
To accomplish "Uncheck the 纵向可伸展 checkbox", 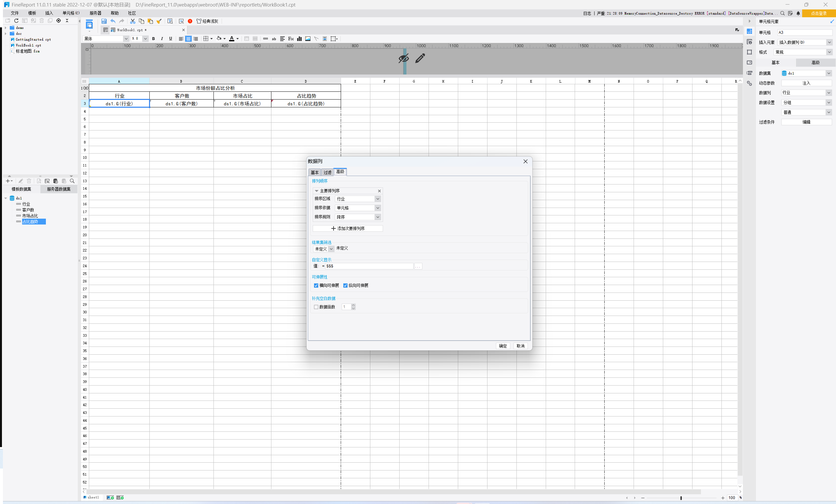I will click(x=345, y=286).
